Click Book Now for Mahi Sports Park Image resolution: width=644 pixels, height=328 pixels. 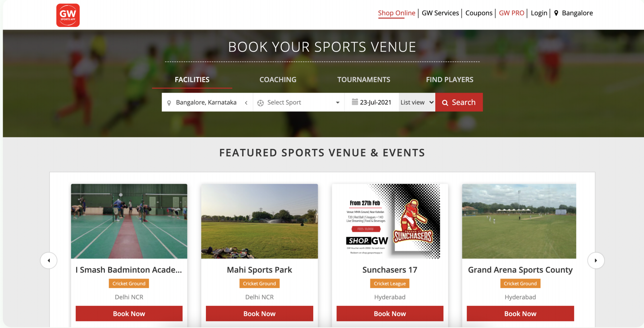coord(260,314)
